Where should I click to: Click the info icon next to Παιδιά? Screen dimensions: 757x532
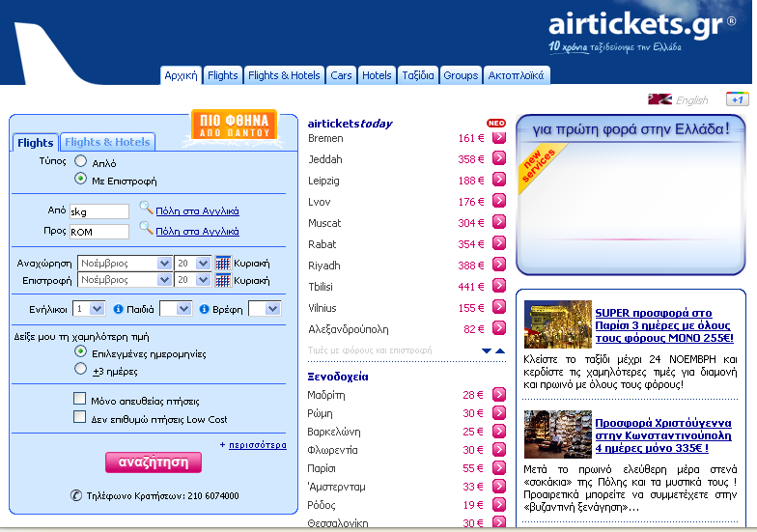(x=118, y=309)
